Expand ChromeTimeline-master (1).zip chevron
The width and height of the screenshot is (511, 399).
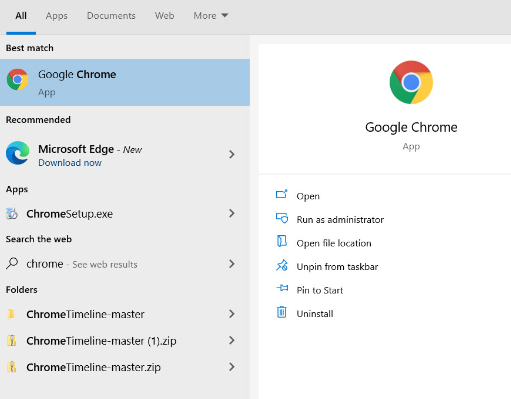pos(232,340)
